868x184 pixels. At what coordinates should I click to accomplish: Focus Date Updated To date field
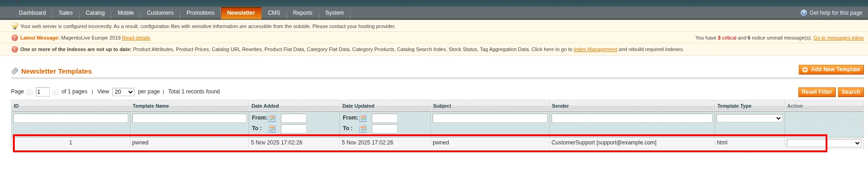[x=385, y=129]
